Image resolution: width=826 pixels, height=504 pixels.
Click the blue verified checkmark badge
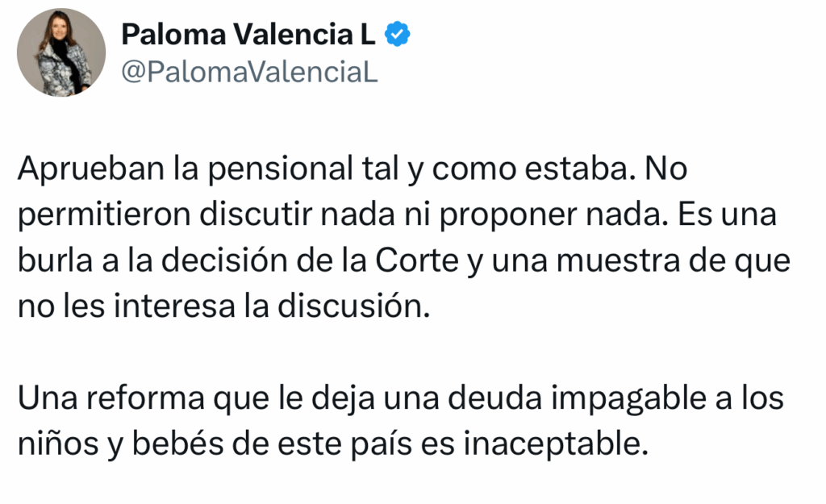tap(397, 35)
